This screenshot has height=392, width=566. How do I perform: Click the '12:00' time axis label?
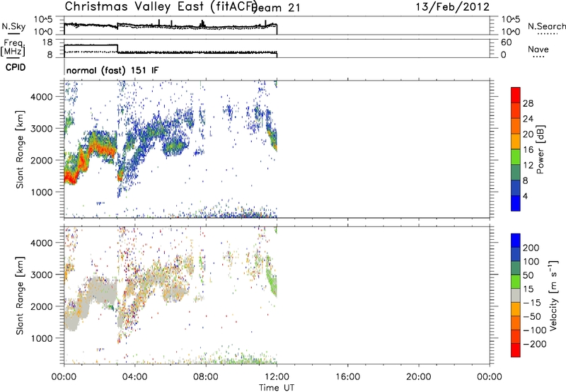[x=277, y=377]
